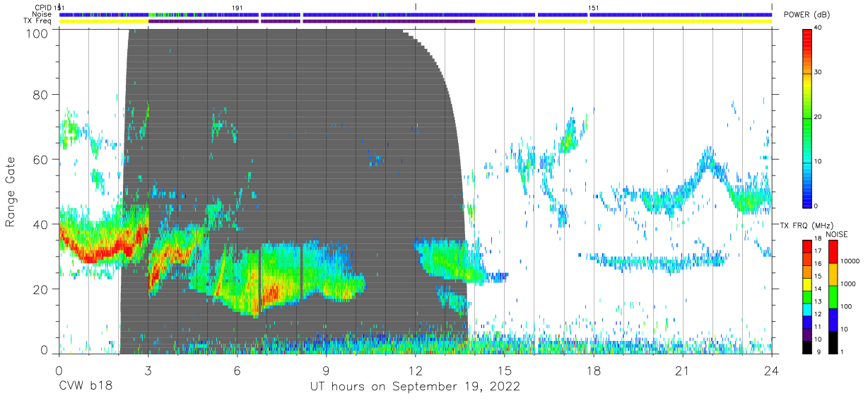Click the "10000" noise legend tick label
The height and width of the screenshot is (401, 868).
pos(851,261)
